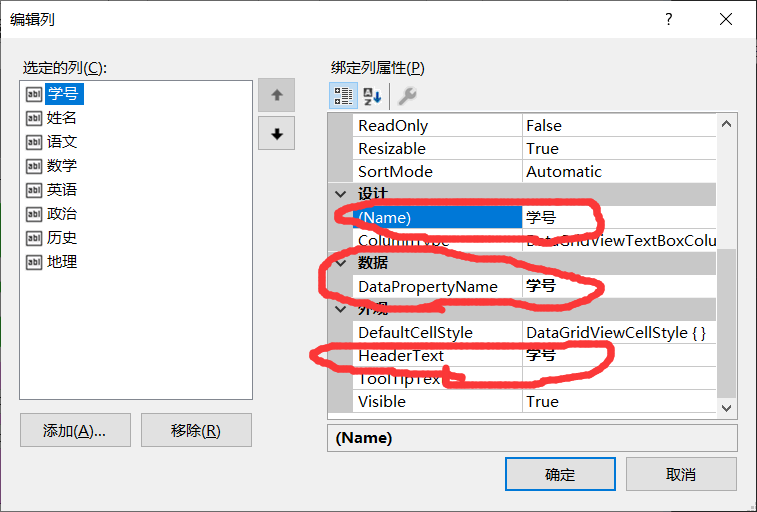Click the text box icon beside 政治
Image resolution: width=757 pixels, height=512 pixels.
(x=34, y=214)
